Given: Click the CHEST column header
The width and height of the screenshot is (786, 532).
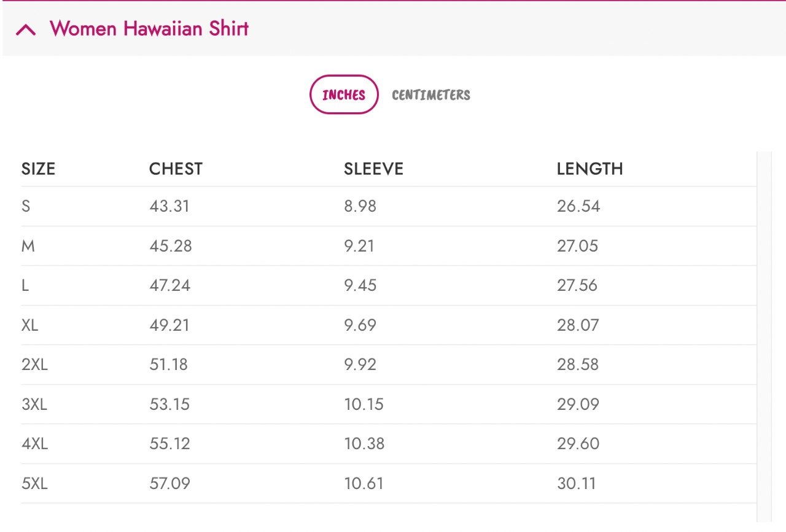Looking at the screenshot, I should point(176,169).
